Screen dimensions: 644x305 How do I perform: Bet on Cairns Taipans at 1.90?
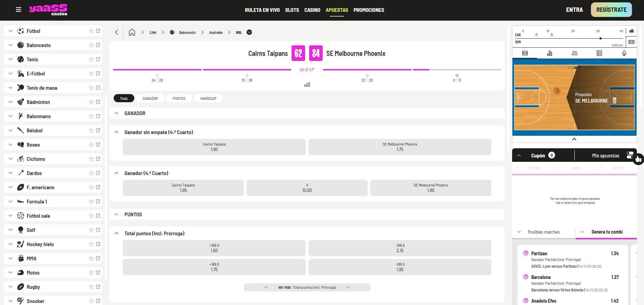pos(214,147)
